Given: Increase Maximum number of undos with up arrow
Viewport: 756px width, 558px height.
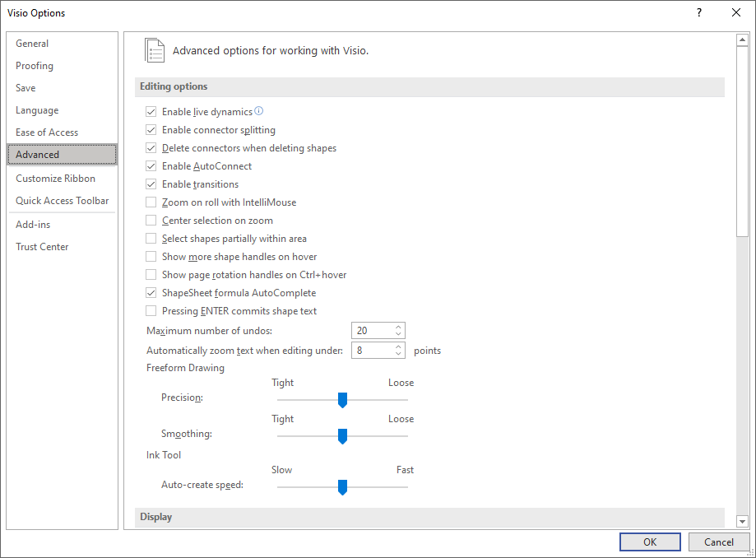Looking at the screenshot, I should 399,327.
